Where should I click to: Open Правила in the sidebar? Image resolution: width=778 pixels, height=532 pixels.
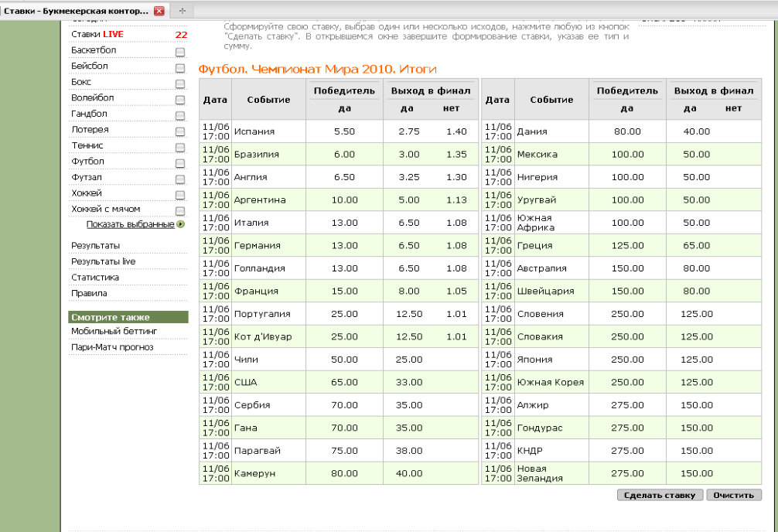[89, 293]
